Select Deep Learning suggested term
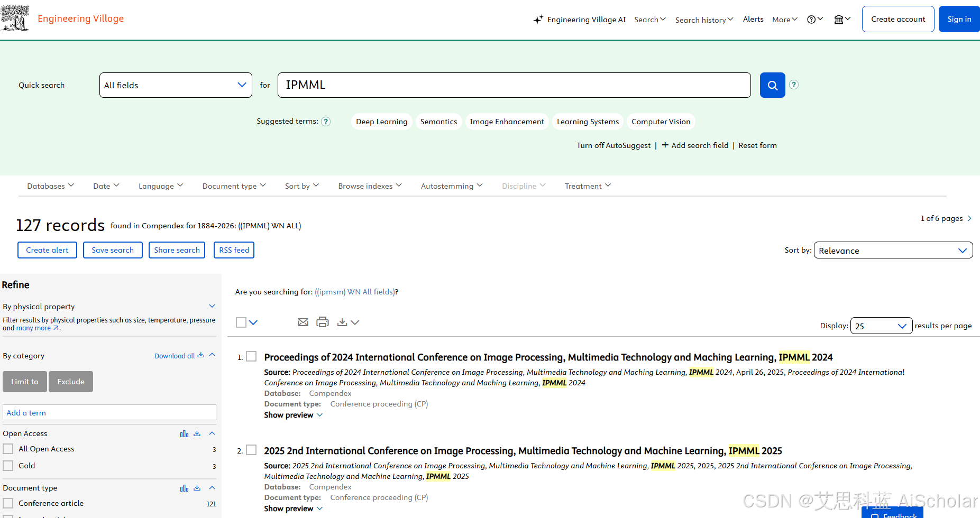Image resolution: width=980 pixels, height=518 pixels. (382, 122)
